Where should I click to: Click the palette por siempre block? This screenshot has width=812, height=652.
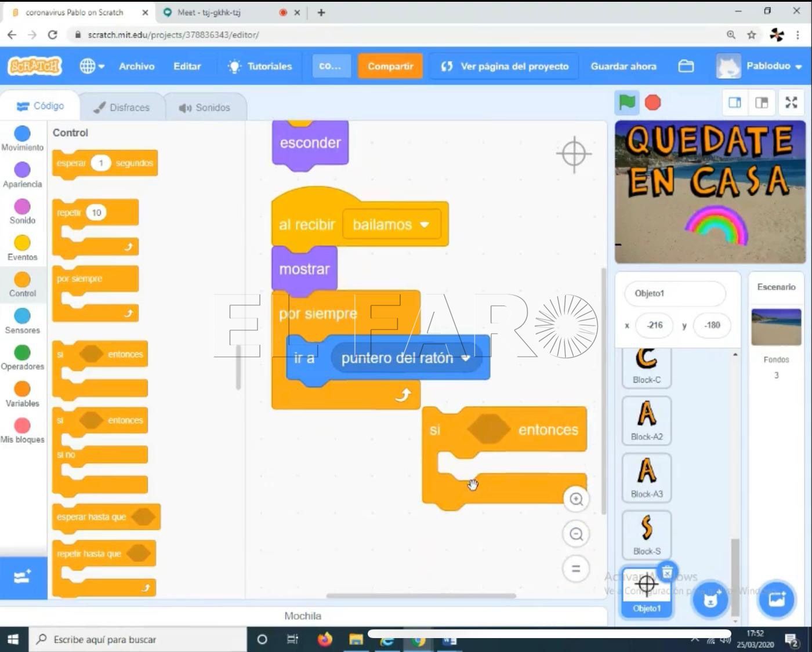[x=96, y=293]
